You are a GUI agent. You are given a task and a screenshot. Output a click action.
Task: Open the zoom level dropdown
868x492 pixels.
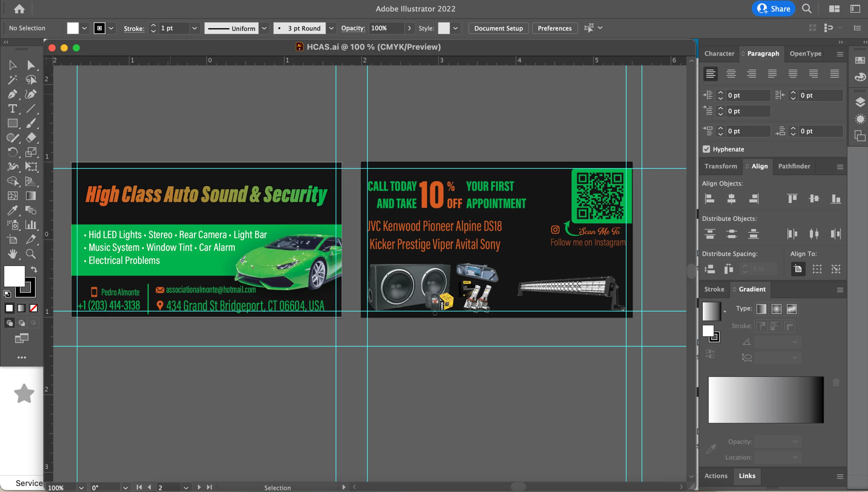[x=81, y=488]
